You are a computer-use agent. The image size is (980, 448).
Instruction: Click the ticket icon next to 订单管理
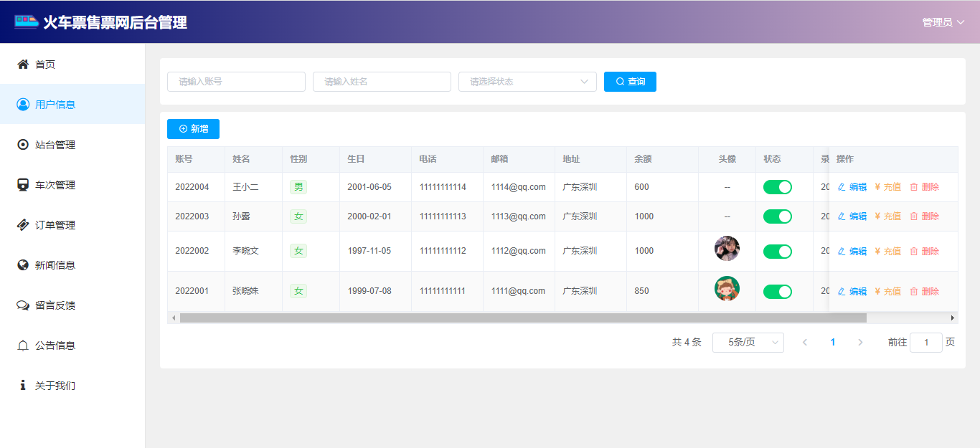[x=23, y=225]
